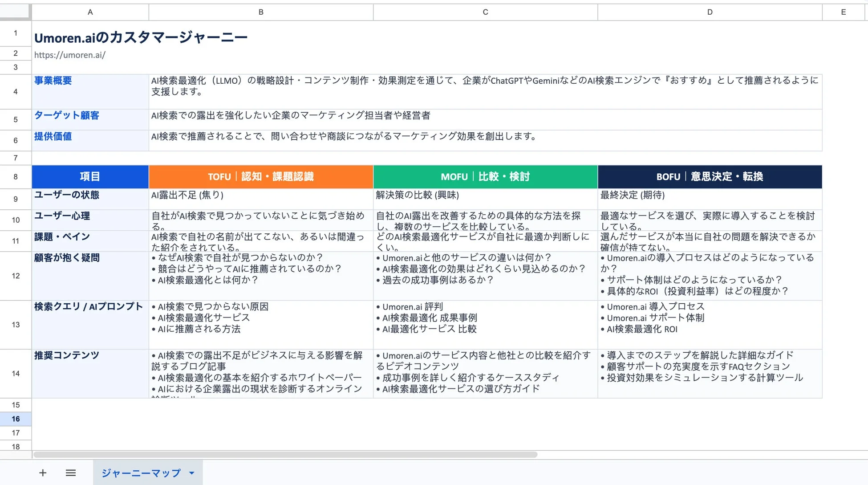Click the cell 最終決定 (期待)

pyautogui.click(x=710, y=199)
